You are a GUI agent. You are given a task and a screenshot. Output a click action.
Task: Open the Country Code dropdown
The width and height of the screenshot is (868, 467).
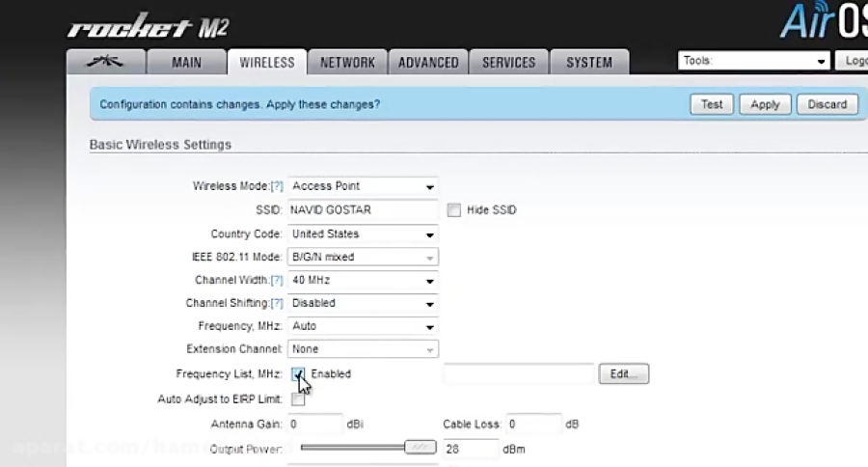(363, 234)
